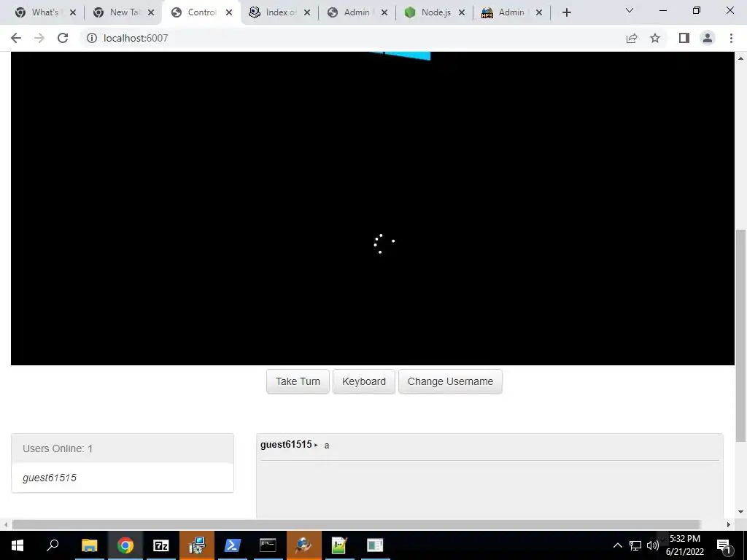The image size is (747, 560).
Task: Click the Chrome taskbar icon
Action: (125, 545)
